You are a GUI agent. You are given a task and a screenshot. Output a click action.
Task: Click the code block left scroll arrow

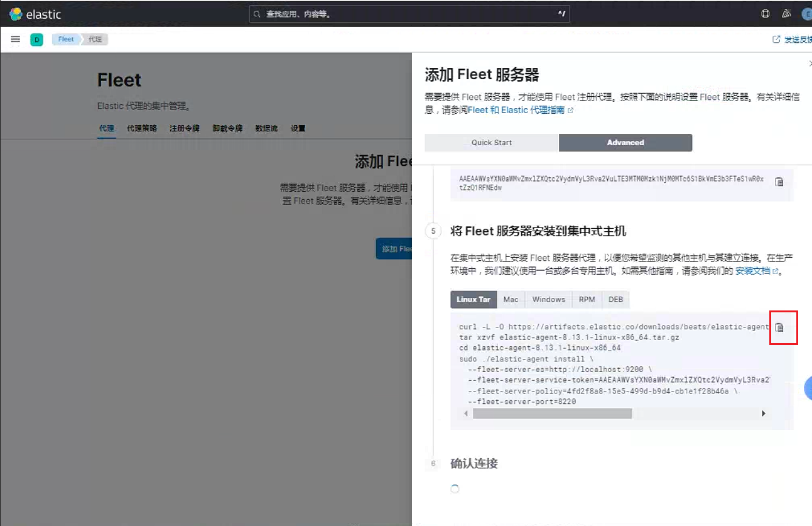466,414
